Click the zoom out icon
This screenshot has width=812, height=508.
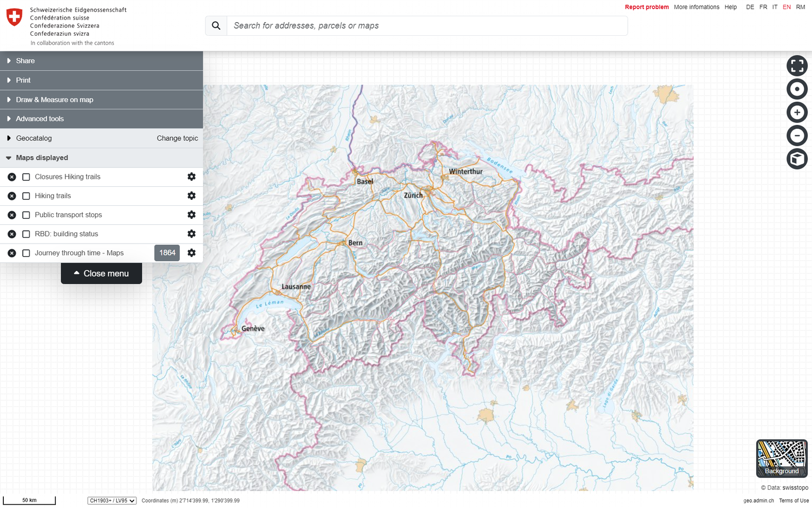point(797,135)
